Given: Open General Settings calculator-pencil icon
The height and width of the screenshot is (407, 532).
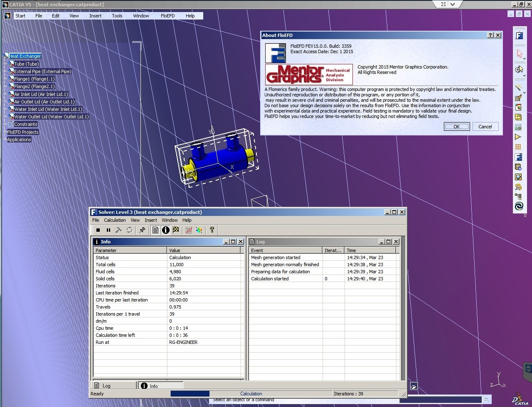Looking at the screenshot, I should 518,98.
